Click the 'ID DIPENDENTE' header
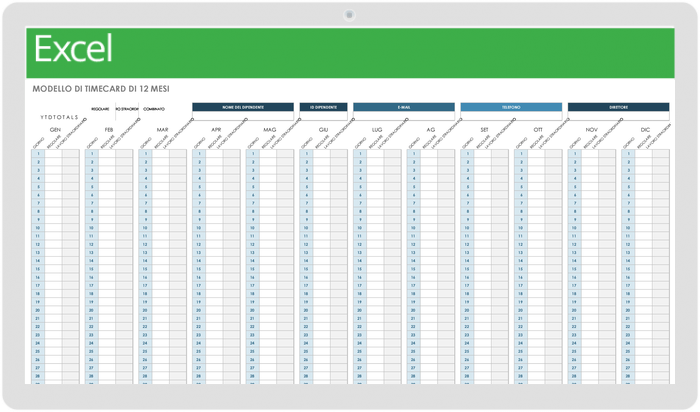The width and height of the screenshot is (700, 412). (324, 107)
